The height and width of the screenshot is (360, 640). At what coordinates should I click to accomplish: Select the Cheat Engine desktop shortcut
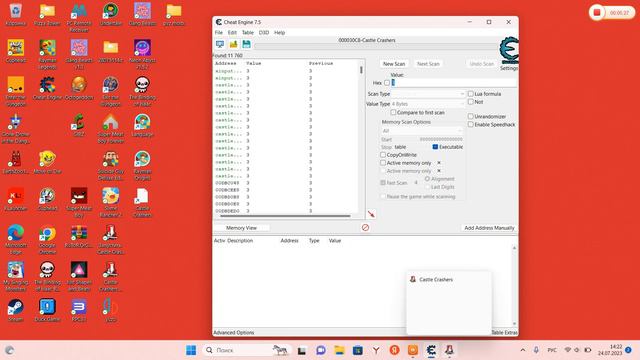[47, 89]
